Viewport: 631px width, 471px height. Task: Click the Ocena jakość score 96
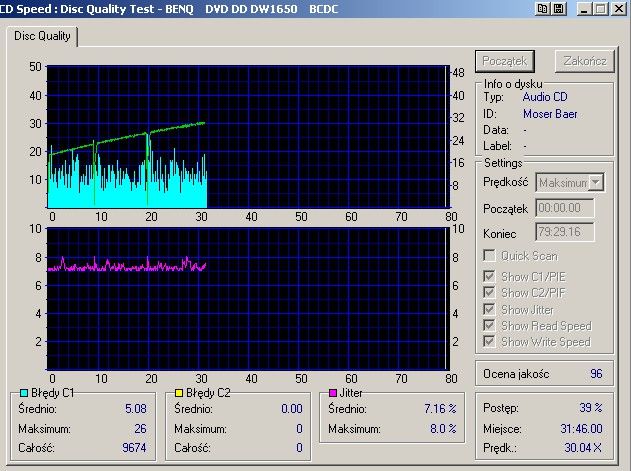pyautogui.click(x=596, y=374)
